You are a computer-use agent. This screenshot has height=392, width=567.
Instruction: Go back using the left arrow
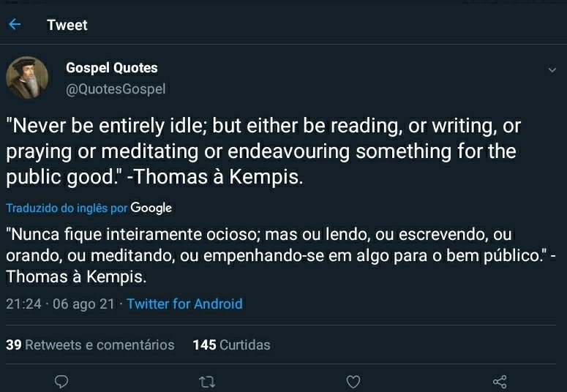tap(15, 25)
